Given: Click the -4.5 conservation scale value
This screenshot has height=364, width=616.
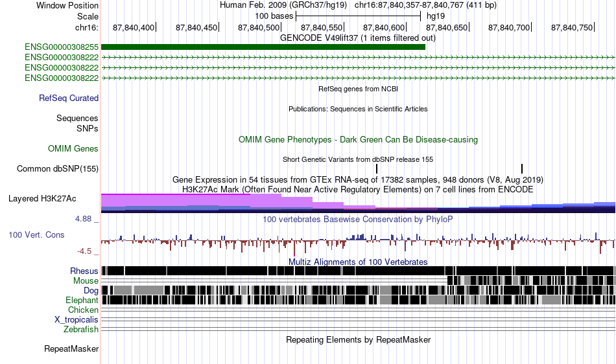Looking at the screenshot, I should pos(84,251).
